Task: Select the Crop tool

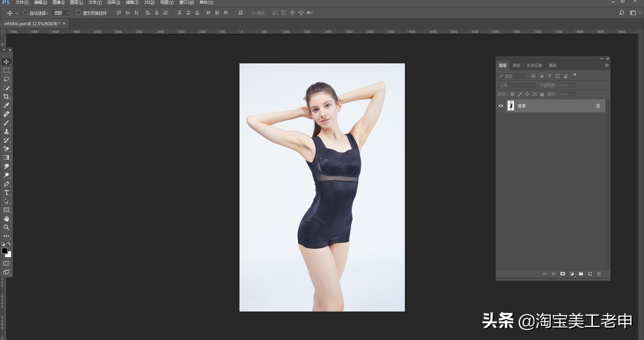Action: [x=6, y=97]
